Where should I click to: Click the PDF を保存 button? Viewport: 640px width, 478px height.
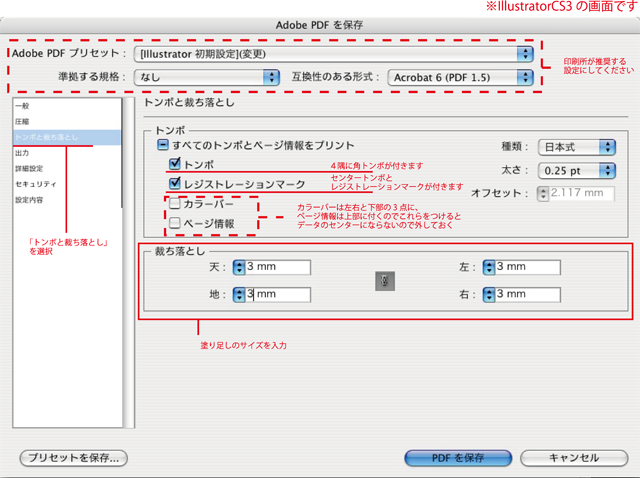click(458, 458)
